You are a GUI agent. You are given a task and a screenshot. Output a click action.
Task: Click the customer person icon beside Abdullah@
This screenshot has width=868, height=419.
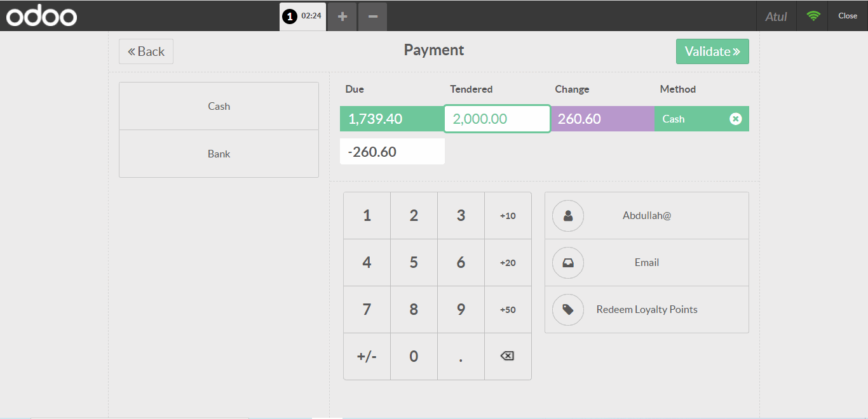tap(567, 216)
